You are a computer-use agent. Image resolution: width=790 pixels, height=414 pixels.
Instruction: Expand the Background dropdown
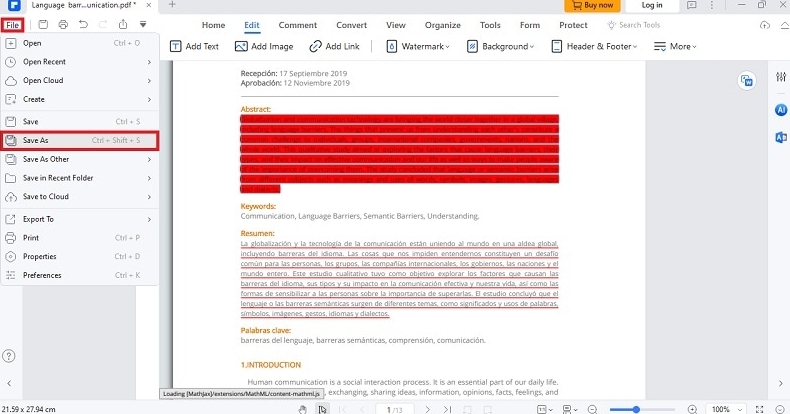pyautogui.click(x=501, y=46)
